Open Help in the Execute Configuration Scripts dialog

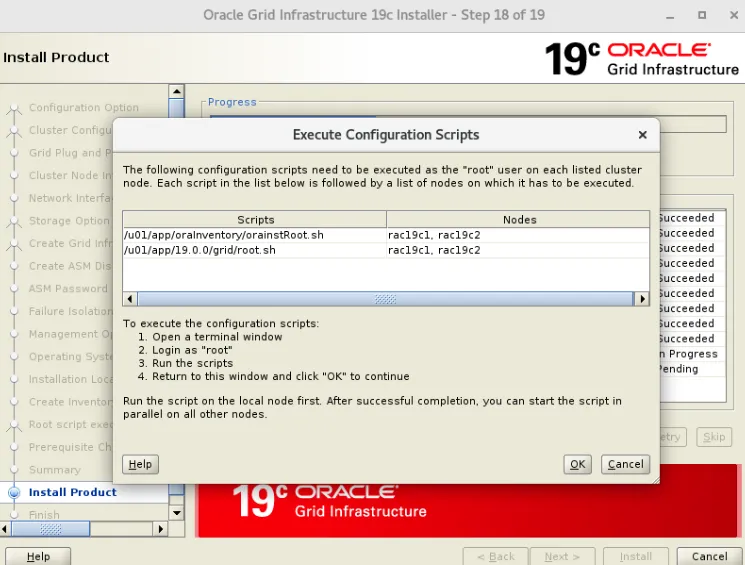pyautogui.click(x=140, y=464)
